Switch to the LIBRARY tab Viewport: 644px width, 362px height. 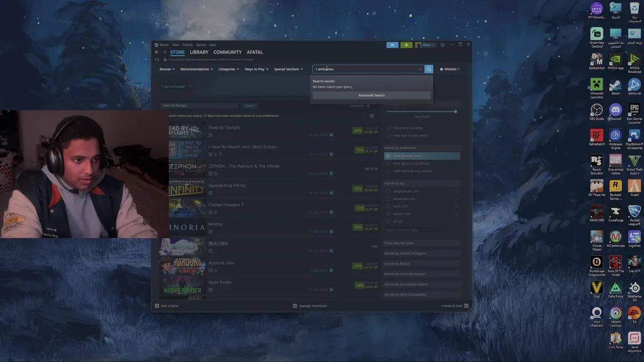[x=199, y=52]
